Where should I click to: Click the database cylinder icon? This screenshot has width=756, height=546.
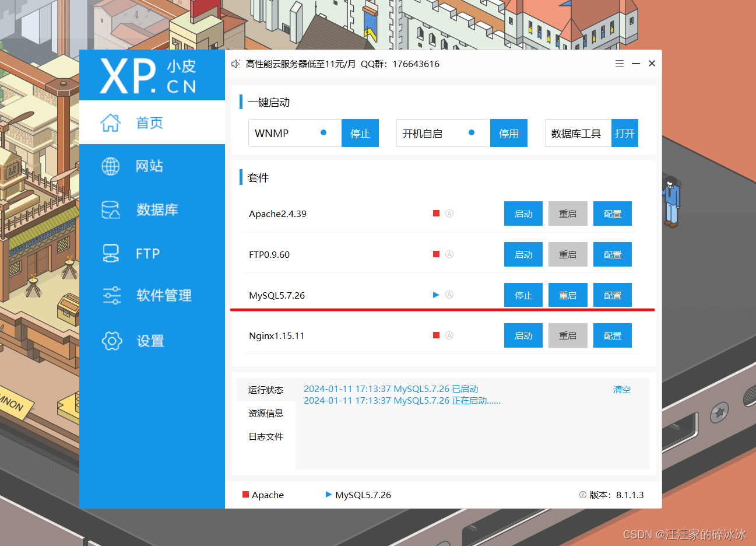111,210
